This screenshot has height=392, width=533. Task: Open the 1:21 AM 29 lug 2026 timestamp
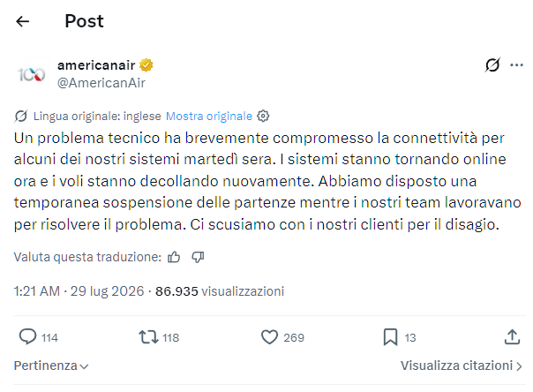pyautogui.click(x=79, y=291)
